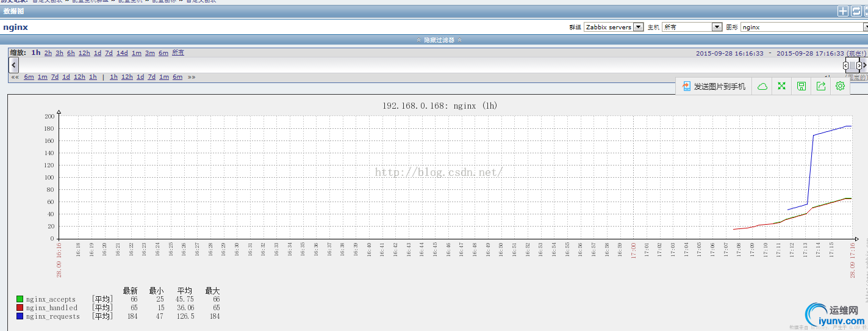Set zoom to 1d in the 缩放 row
Viewport: 868px width, 331px height.
click(x=98, y=53)
